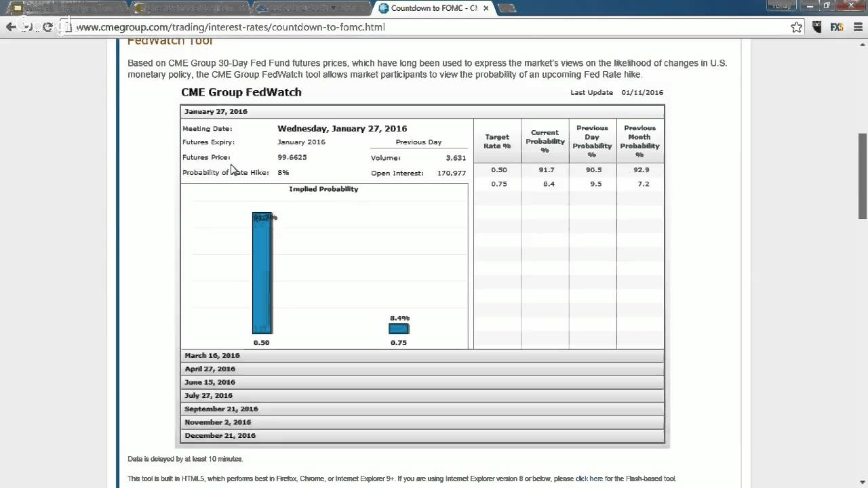Expand the April 27, 2016 meeting row
Screen dimensions: 868x488
tap(422, 369)
